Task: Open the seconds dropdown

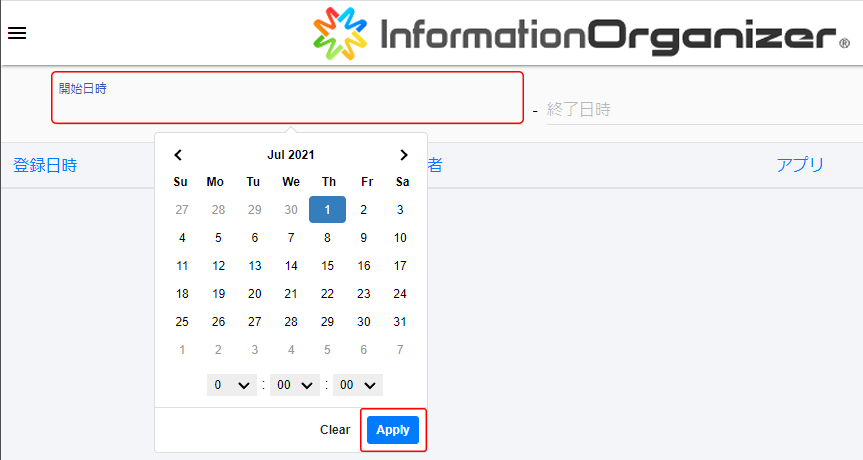Action: click(358, 385)
